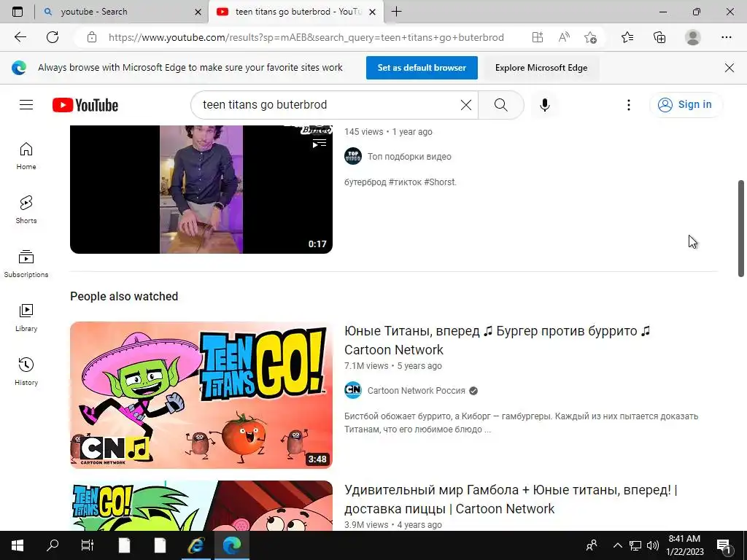This screenshot has width=747, height=560.
Task: Go to Home in the sidebar
Action: 26,156
